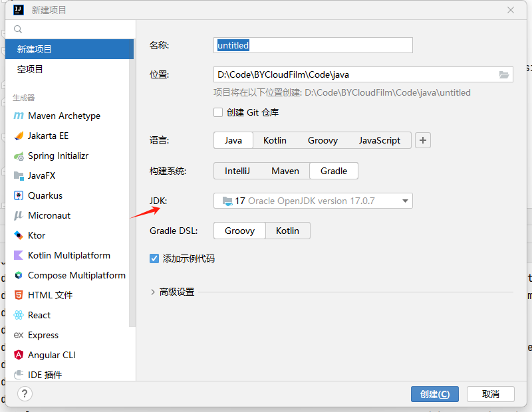The width and height of the screenshot is (532, 412).
Task: Click the Jakarta EE generator icon
Action: coord(19,136)
